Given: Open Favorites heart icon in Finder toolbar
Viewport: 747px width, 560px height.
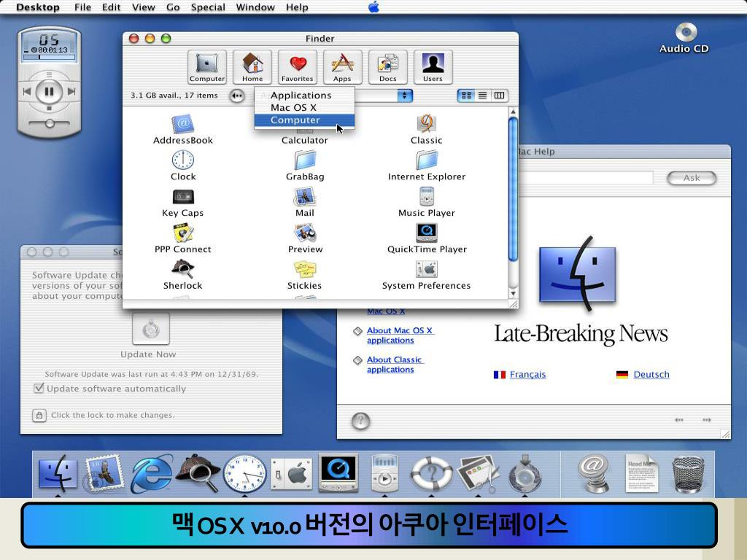Looking at the screenshot, I should pyautogui.click(x=298, y=67).
